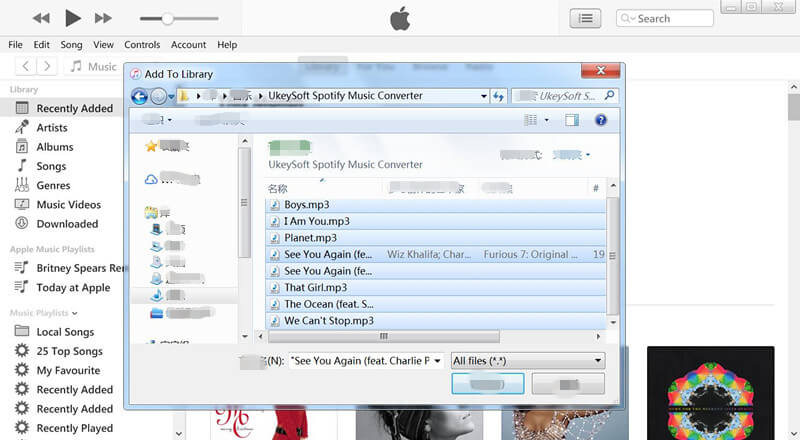Screen dimensions: 800x440
Task: Click the file name input field
Action: coord(360,361)
